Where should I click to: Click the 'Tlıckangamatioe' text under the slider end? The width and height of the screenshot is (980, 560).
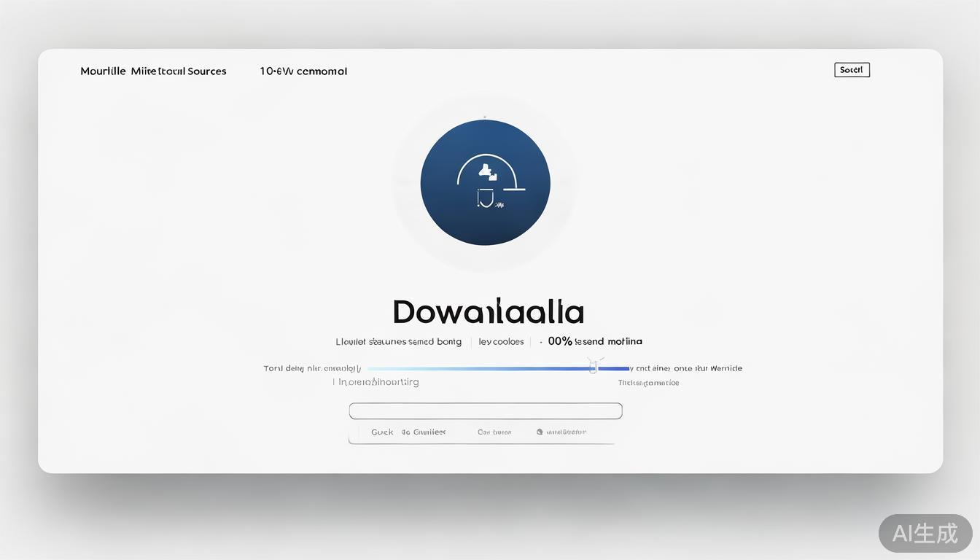[x=648, y=383]
